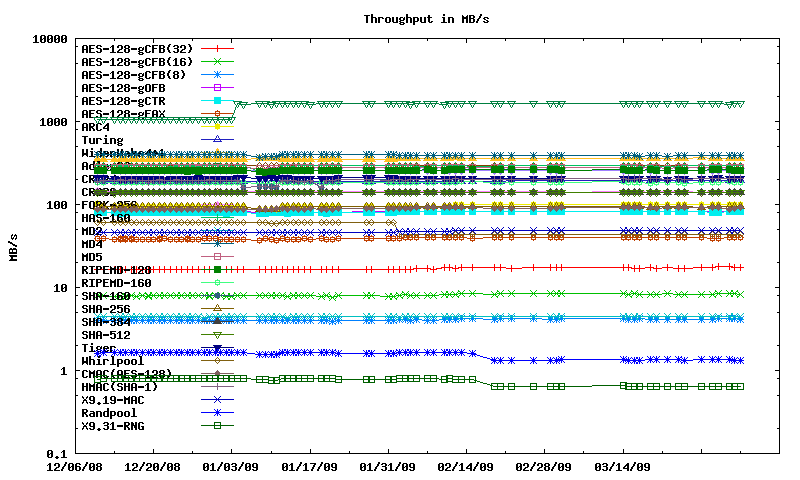Click the blue asterisk marker for AES-128-gCFB(8)

click(x=217, y=75)
